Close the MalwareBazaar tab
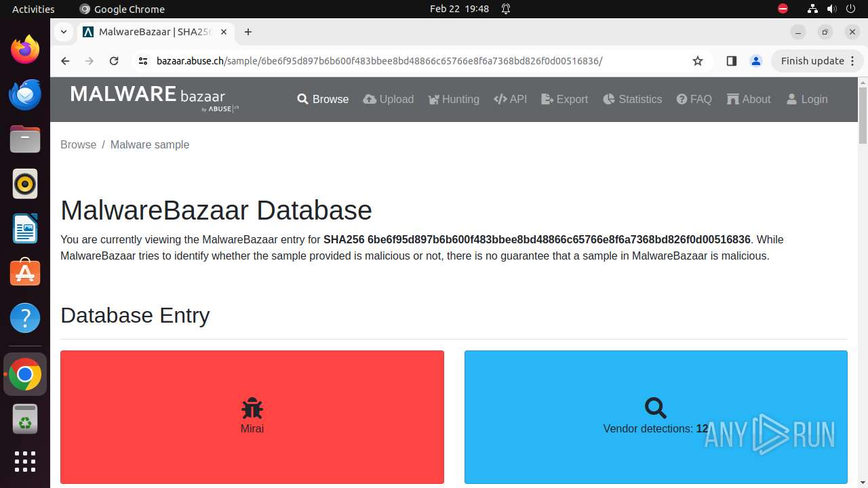This screenshot has height=488, width=868. (224, 32)
